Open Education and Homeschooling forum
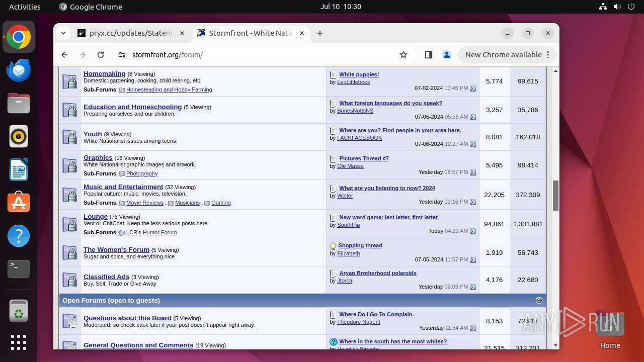 click(132, 107)
